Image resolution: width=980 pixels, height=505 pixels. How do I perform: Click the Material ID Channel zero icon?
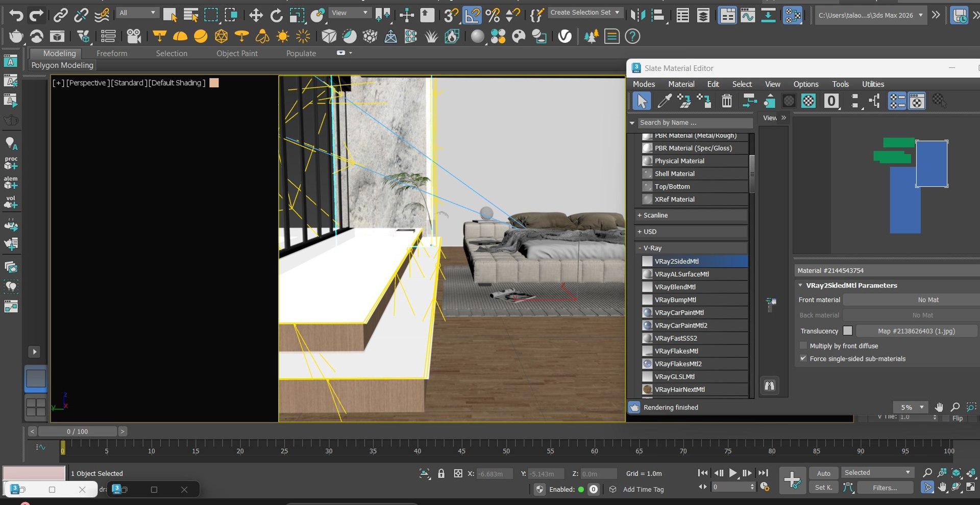(831, 101)
